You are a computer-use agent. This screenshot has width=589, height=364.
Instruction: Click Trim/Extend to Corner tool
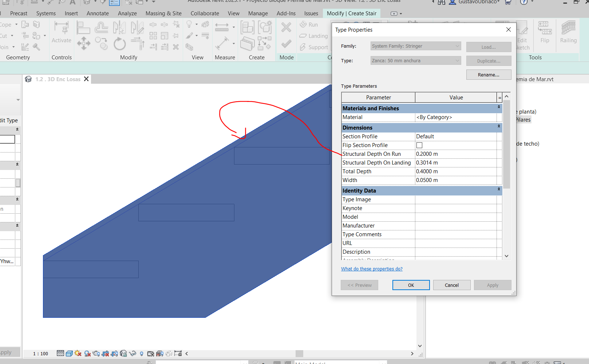[x=138, y=44]
